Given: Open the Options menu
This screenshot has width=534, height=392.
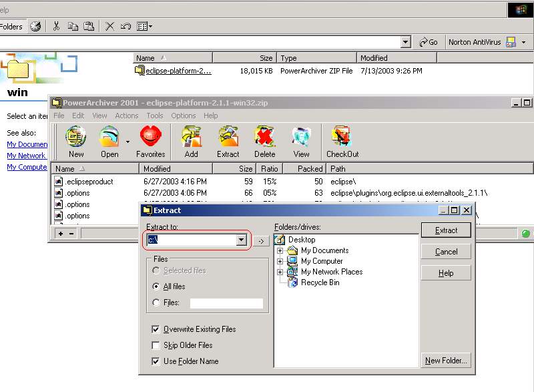Looking at the screenshot, I should click(x=183, y=116).
